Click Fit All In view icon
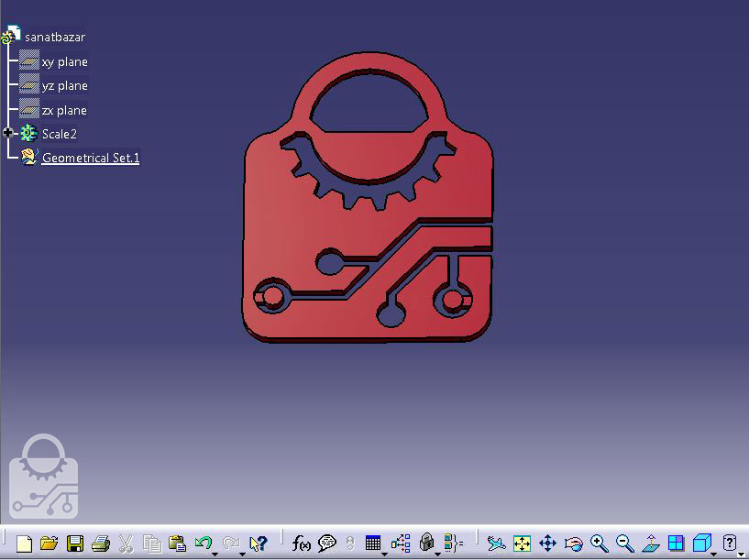 pos(523,544)
